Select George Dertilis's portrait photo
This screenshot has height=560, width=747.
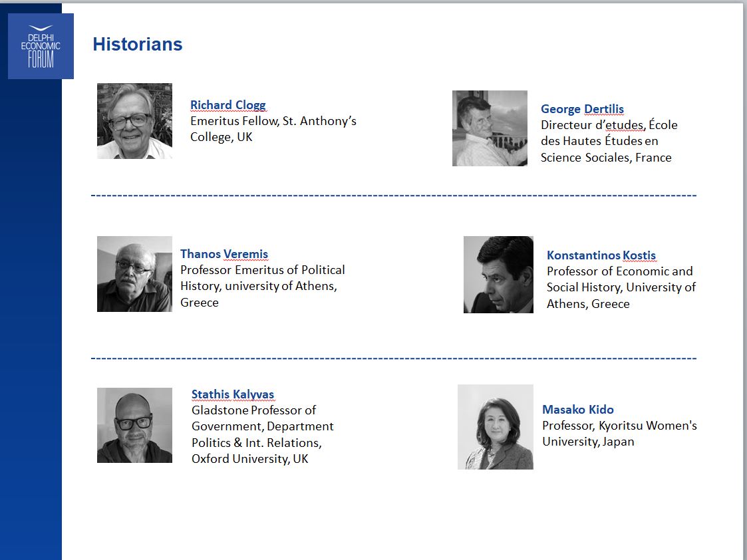coord(490,128)
